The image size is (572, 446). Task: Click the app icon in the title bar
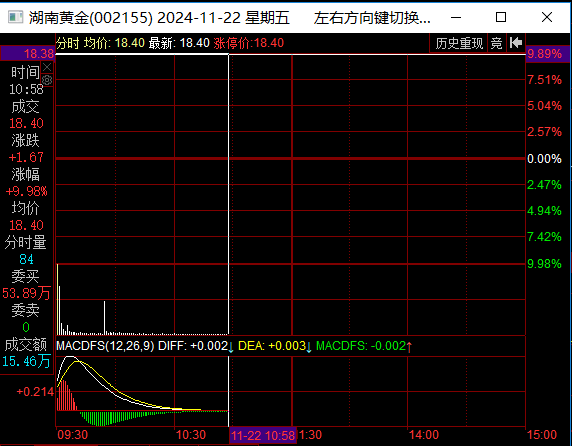(15, 17)
